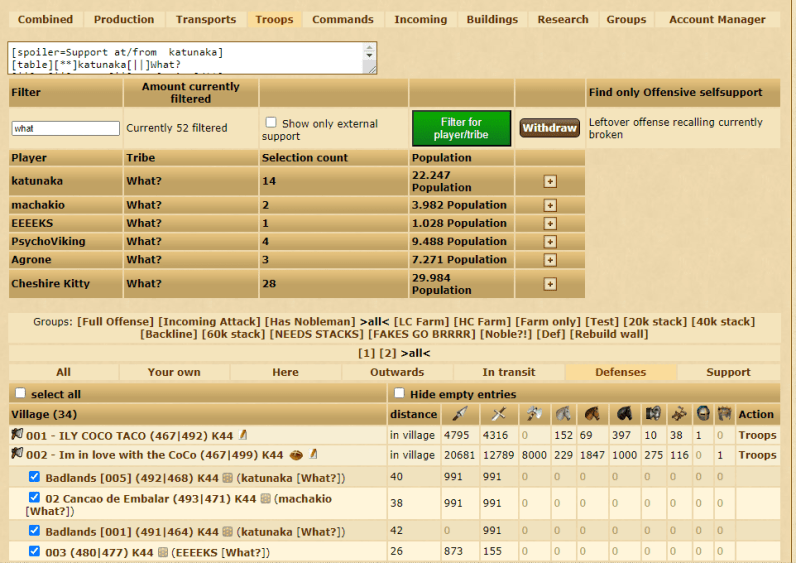Click the map icon beside Badlands [005]

[227, 478]
